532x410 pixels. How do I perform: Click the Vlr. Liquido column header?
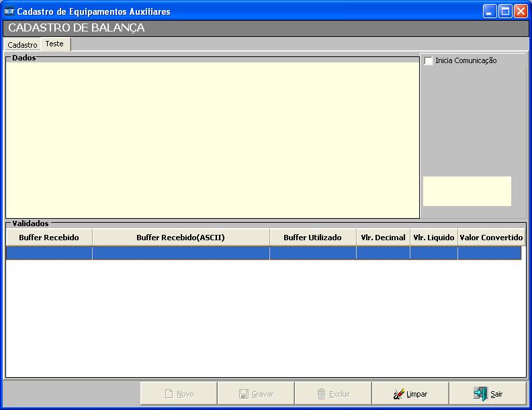click(433, 238)
